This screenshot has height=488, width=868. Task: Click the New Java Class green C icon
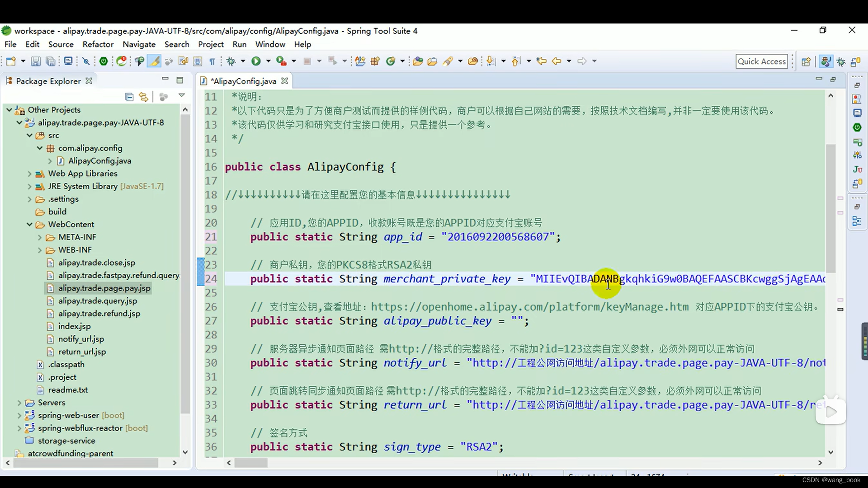[x=391, y=61]
